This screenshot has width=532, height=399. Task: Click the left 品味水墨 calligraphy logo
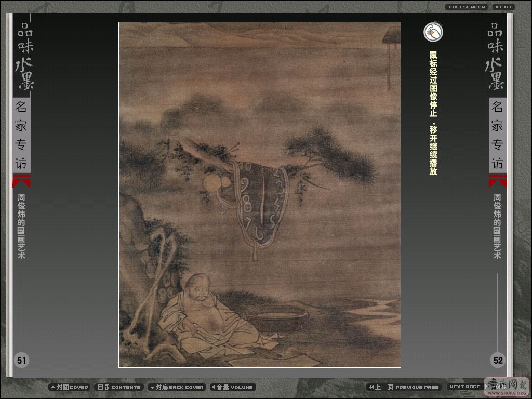click(24, 56)
